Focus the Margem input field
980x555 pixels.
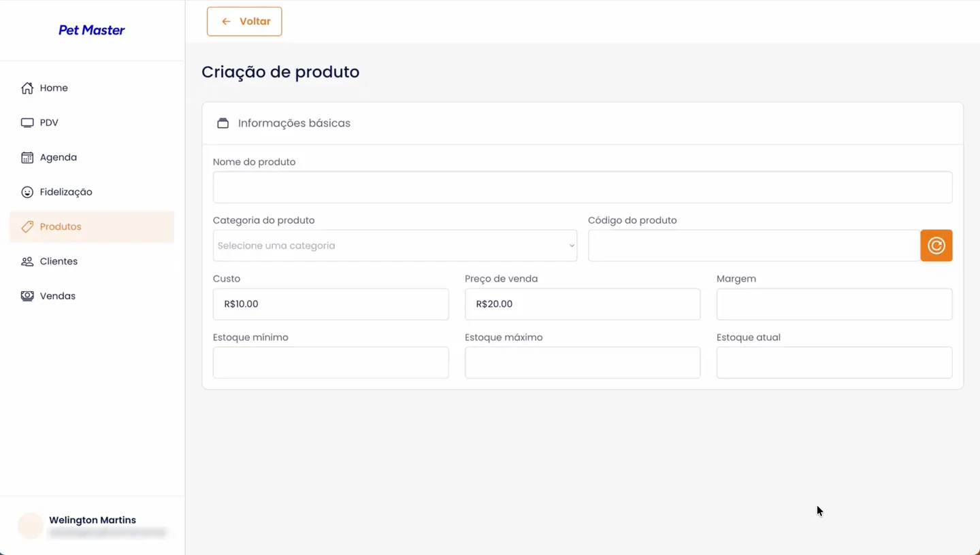(x=834, y=304)
